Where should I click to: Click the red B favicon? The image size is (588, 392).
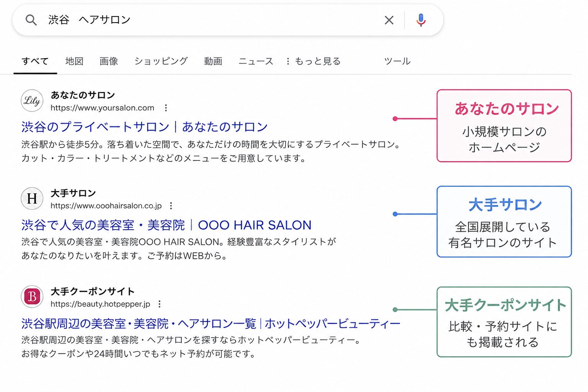tap(32, 297)
